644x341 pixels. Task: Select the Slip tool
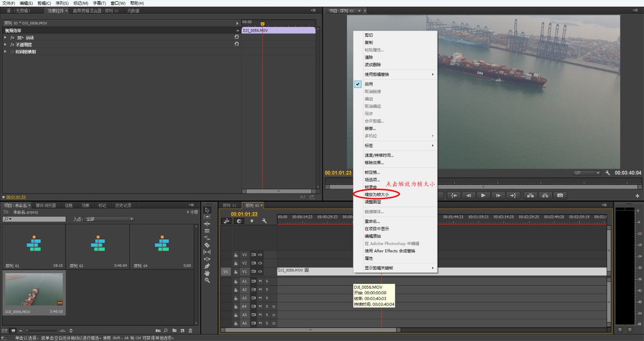click(x=207, y=252)
